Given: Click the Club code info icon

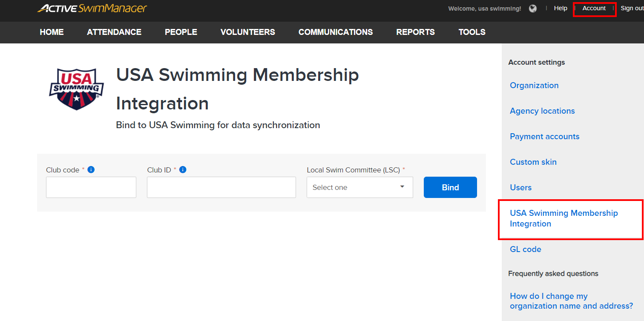Looking at the screenshot, I should click(91, 169).
